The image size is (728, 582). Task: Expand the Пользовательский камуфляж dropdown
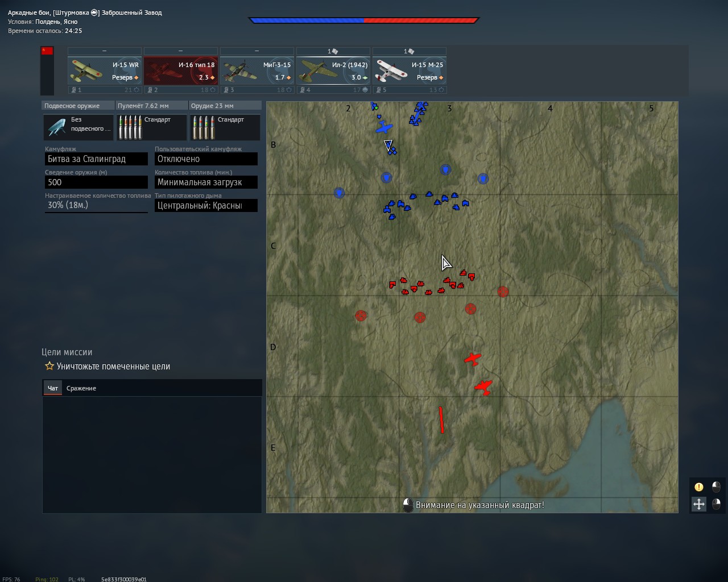click(206, 159)
